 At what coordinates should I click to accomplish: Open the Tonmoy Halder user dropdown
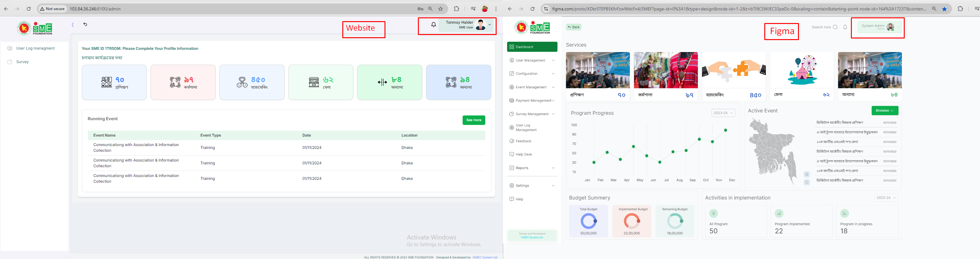point(466,25)
